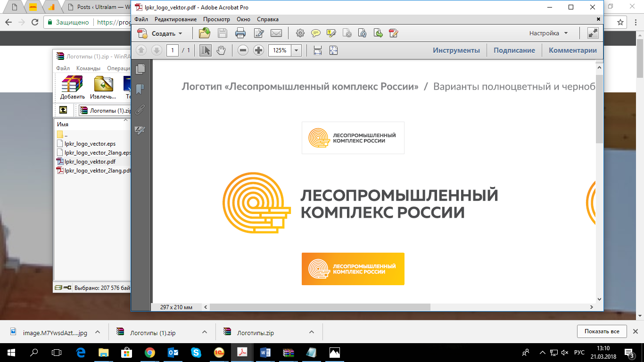Click the Acrobat vertical scrollbar thumb
Screen dimensions: 644x362
599,108
